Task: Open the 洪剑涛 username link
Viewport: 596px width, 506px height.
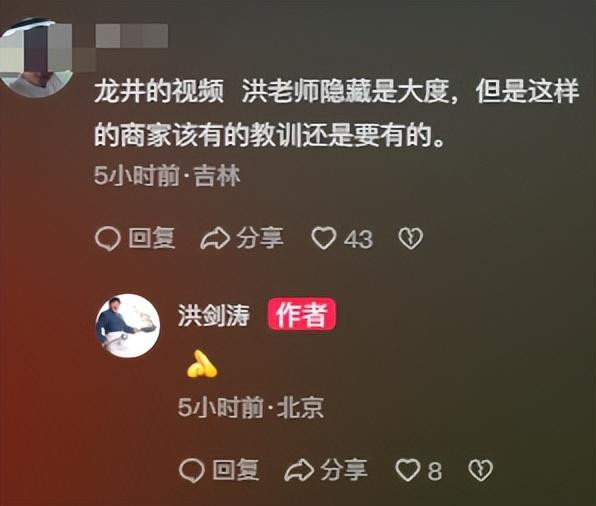Action: (214, 315)
